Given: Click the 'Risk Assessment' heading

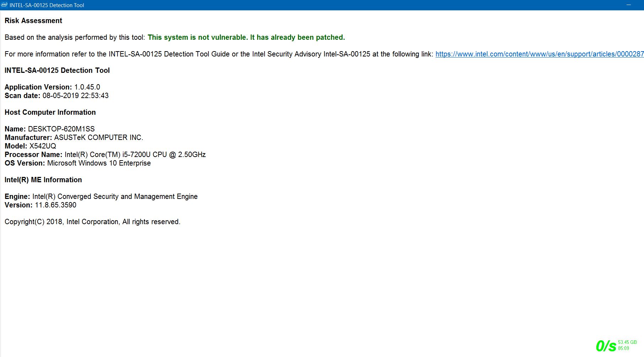Looking at the screenshot, I should [x=33, y=21].
